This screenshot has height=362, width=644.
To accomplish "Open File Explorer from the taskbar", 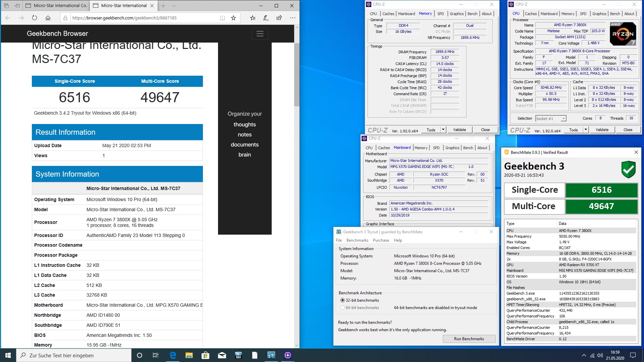I will point(189,355).
